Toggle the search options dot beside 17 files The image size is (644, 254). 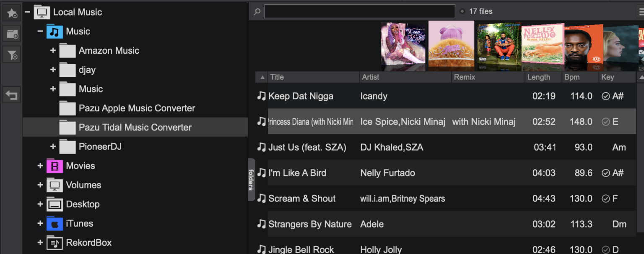tap(462, 11)
